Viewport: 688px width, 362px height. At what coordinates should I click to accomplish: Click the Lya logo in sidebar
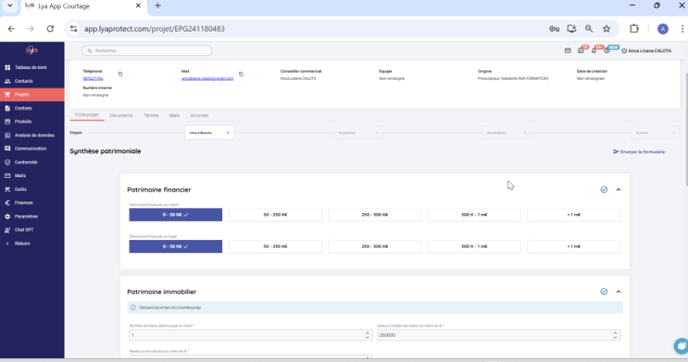[x=32, y=50]
